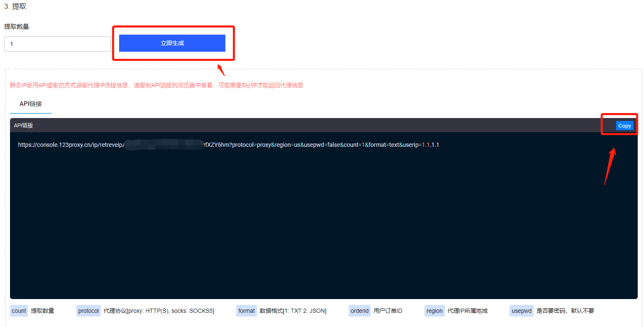Click the '3. 提取' section heading
The image size is (644, 327).
15,6
